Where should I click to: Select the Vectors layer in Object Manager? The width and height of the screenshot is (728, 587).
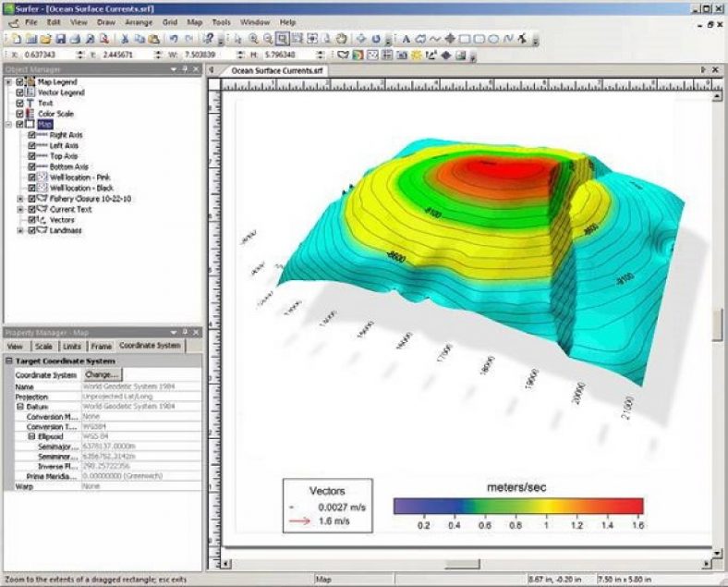pyautogui.click(x=62, y=220)
